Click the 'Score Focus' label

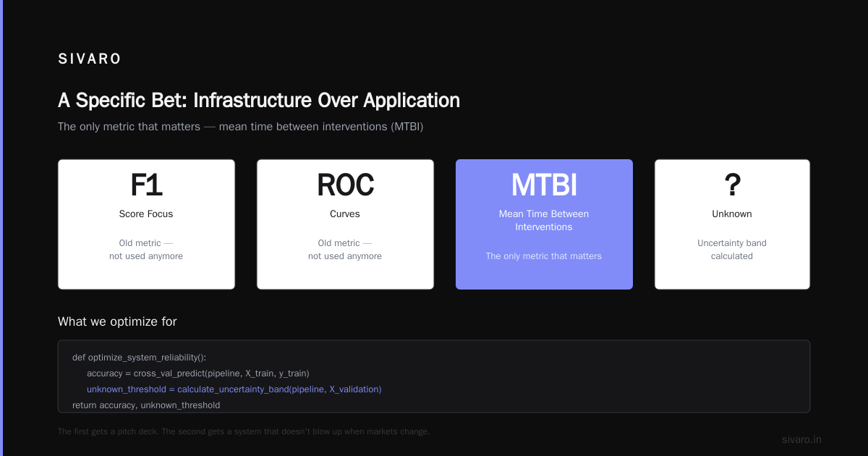(146, 214)
